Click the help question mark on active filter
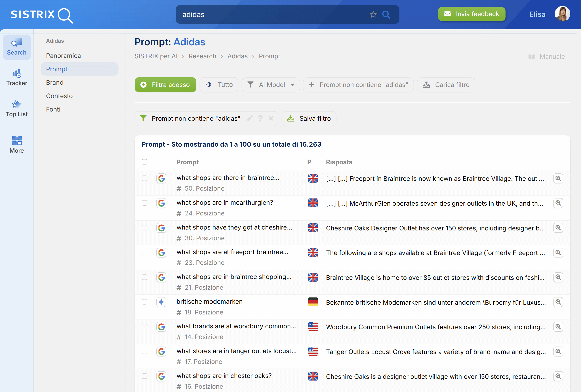Screen dimensions: 581x392 click(260, 118)
